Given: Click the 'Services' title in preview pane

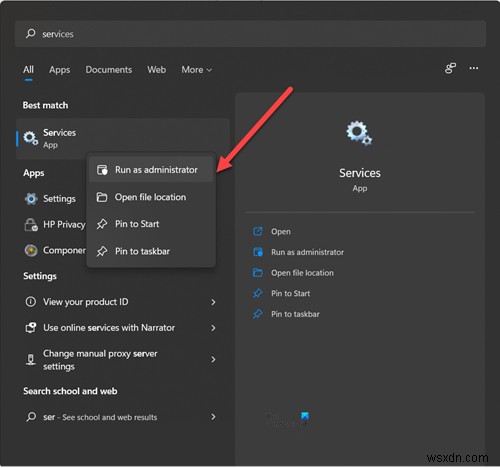Looking at the screenshot, I should click(x=360, y=173).
